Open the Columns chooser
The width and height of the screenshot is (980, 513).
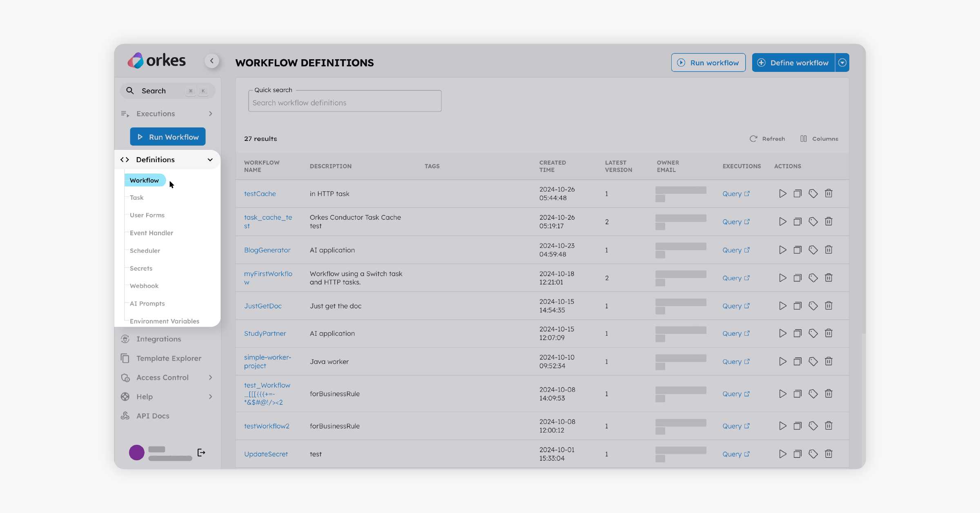tap(819, 139)
